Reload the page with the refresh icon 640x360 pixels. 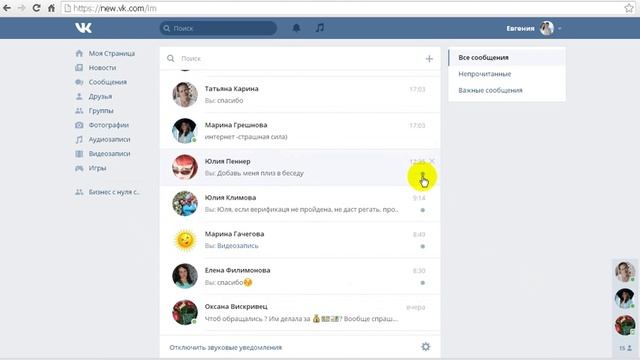click(x=36, y=8)
